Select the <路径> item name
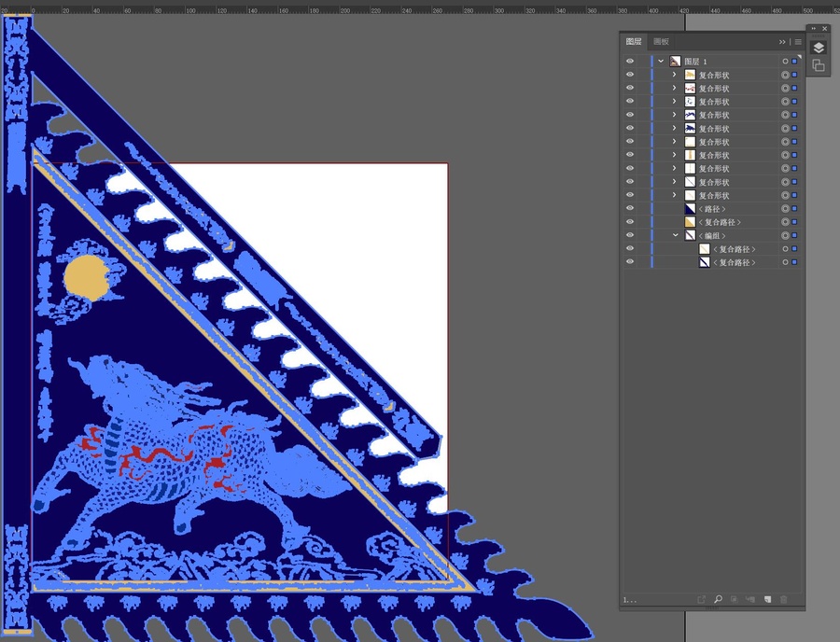This screenshot has width=840, height=642. coord(712,209)
